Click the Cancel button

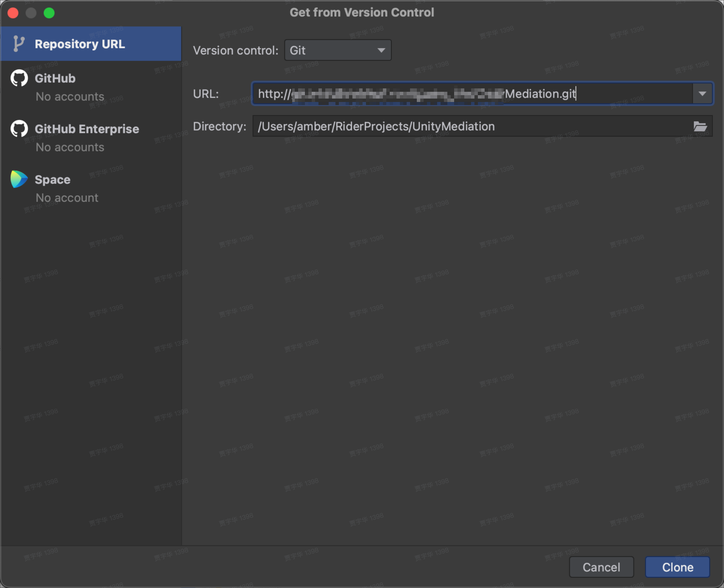point(601,567)
